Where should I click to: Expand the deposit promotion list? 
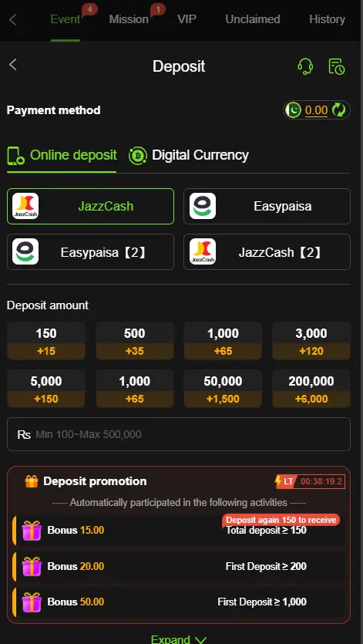pos(179,639)
